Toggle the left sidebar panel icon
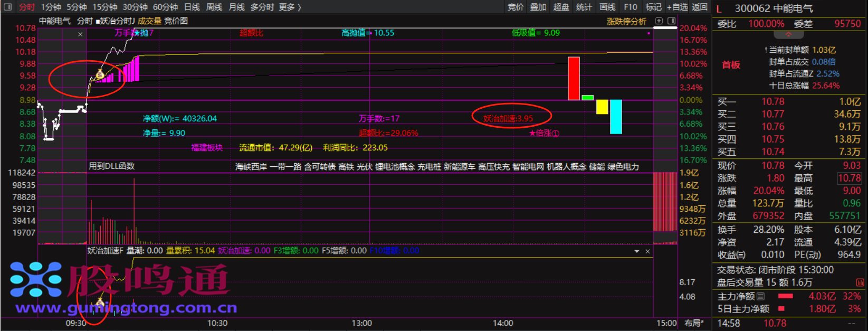868x331 pixels. click(7, 7)
